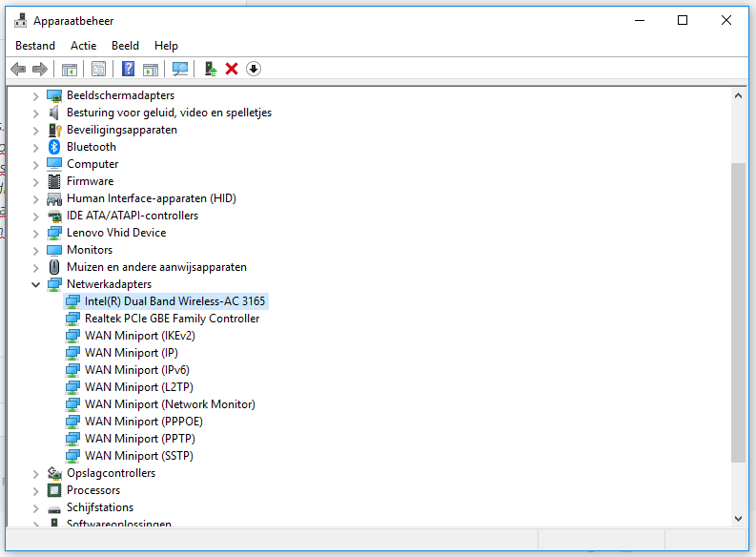This screenshot has width=756, height=557.
Task: Click the disable device down-arrow icon
Action: [x=253, y=69]
